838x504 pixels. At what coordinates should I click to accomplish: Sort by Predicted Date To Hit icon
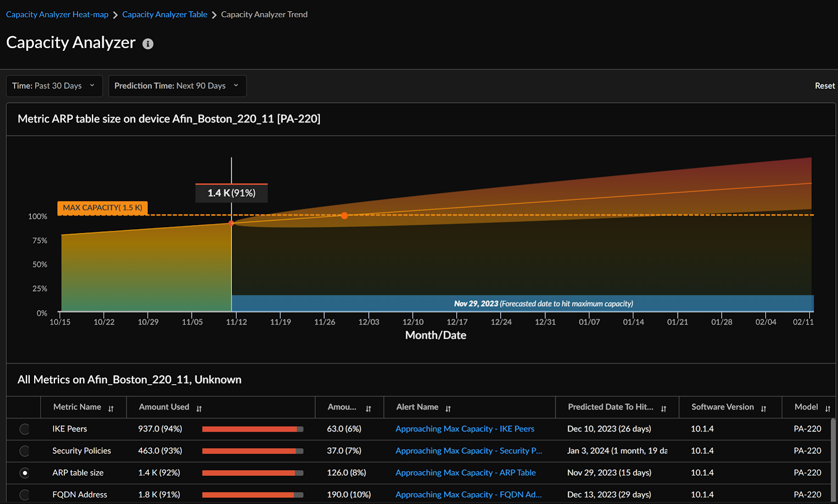(x=664, y=409)
